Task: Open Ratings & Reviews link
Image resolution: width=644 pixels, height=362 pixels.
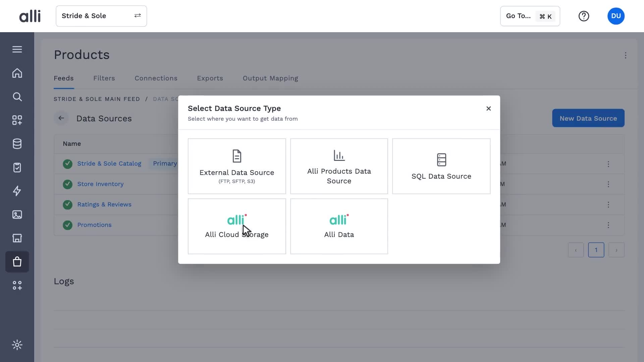Action: click(x=104, y=204)
